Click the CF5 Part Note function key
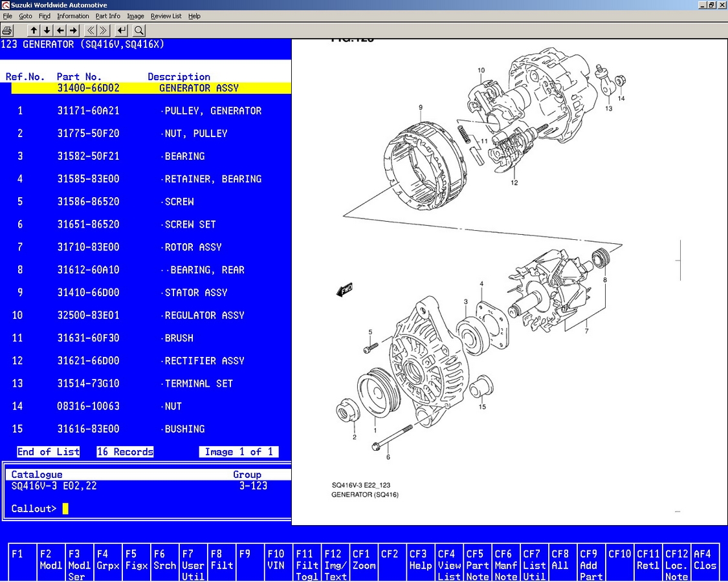The width and height of the screenshot is (728, 582). [x=478, y=562]
